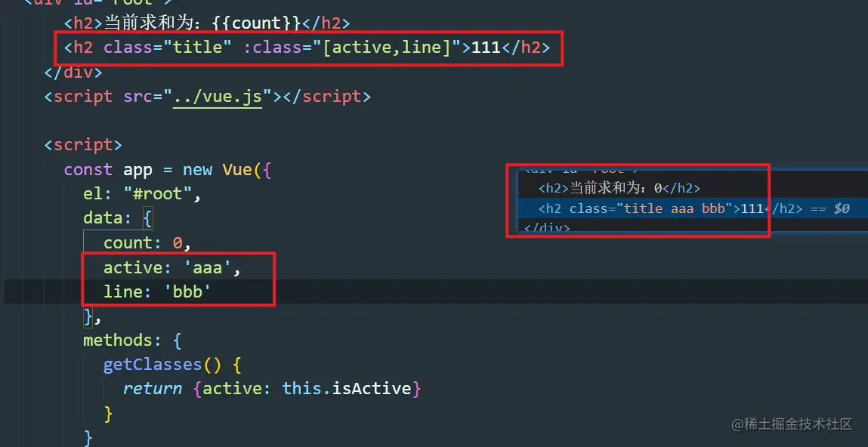868x447 pixels.
Task: Click the 'getClasses() {' method name
Action: (153, 364)
